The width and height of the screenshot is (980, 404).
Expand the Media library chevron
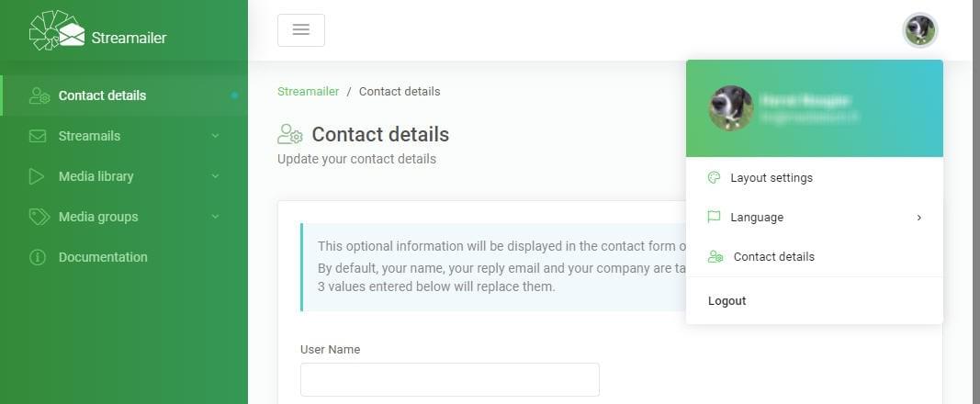(x=215, y=176)
